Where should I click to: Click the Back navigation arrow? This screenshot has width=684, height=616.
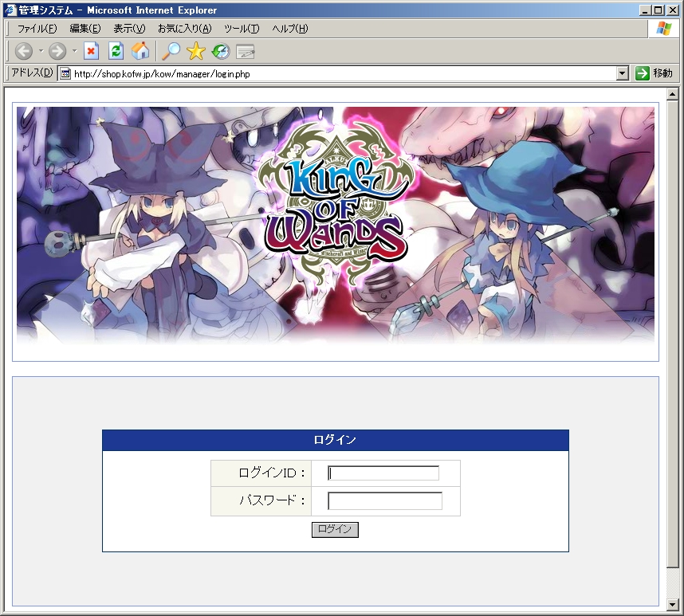coord(24,52)
